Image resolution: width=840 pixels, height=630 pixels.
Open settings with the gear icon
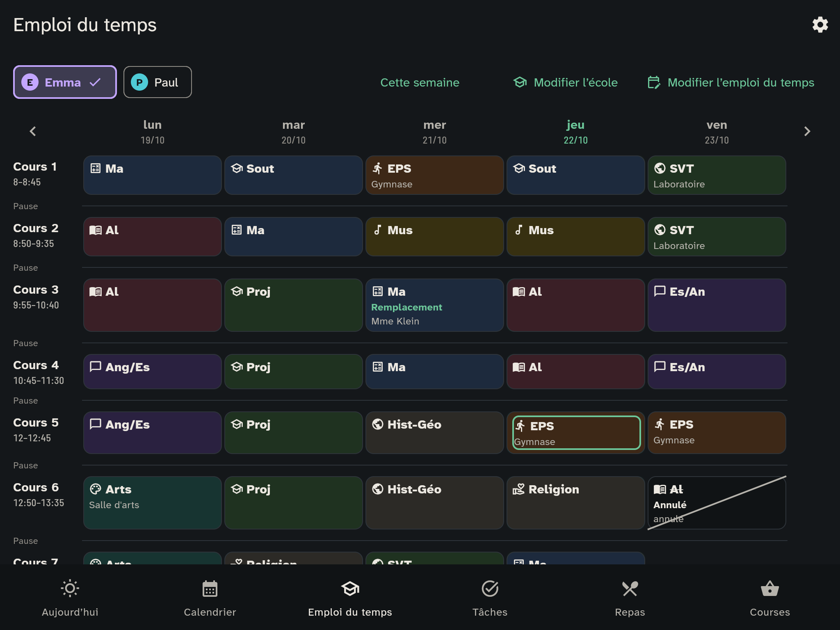point(820,25)
